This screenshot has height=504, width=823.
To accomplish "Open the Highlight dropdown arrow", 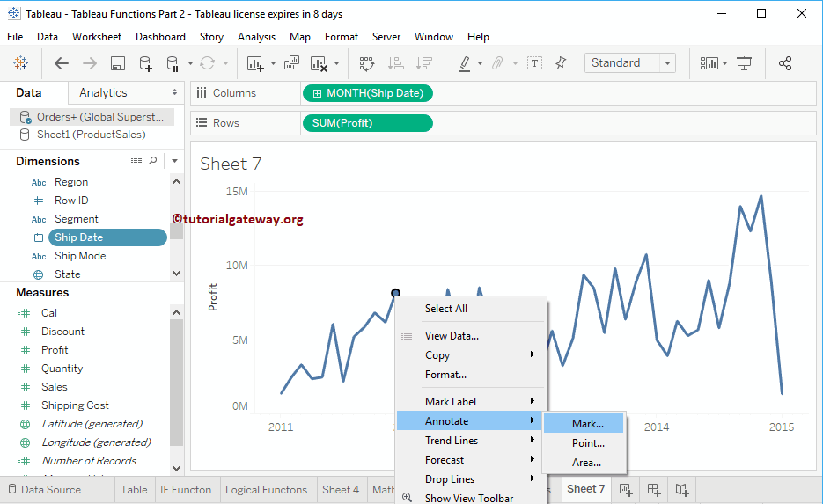I will [480, 64].
